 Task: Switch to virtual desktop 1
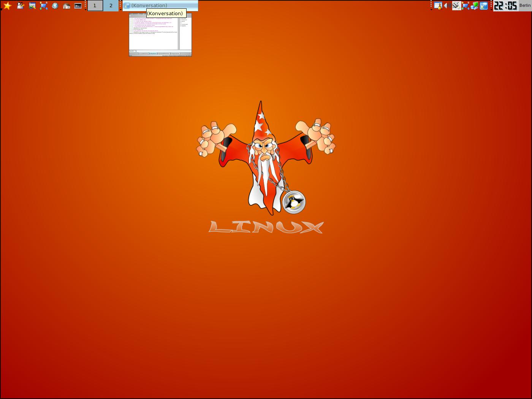point(95,6)
